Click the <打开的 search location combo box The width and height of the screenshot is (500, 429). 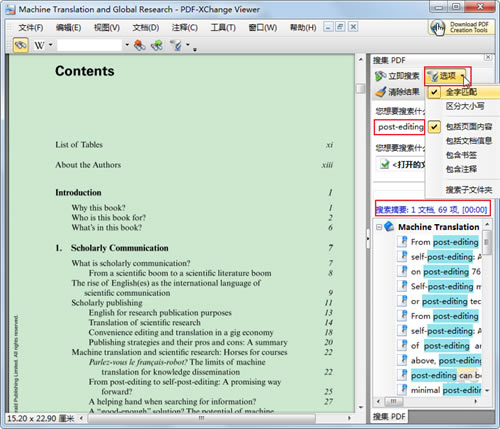coord(401,164)
